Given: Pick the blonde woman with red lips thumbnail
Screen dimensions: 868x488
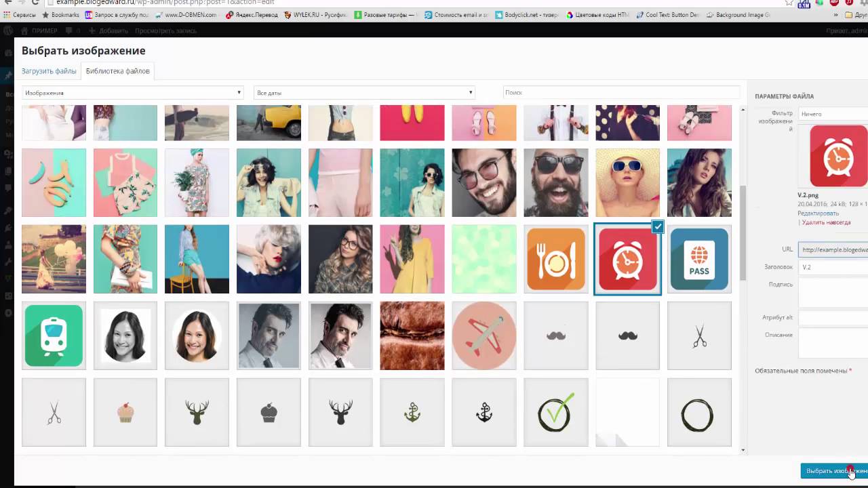Looking at the screenshot, I should coord(269,259).
